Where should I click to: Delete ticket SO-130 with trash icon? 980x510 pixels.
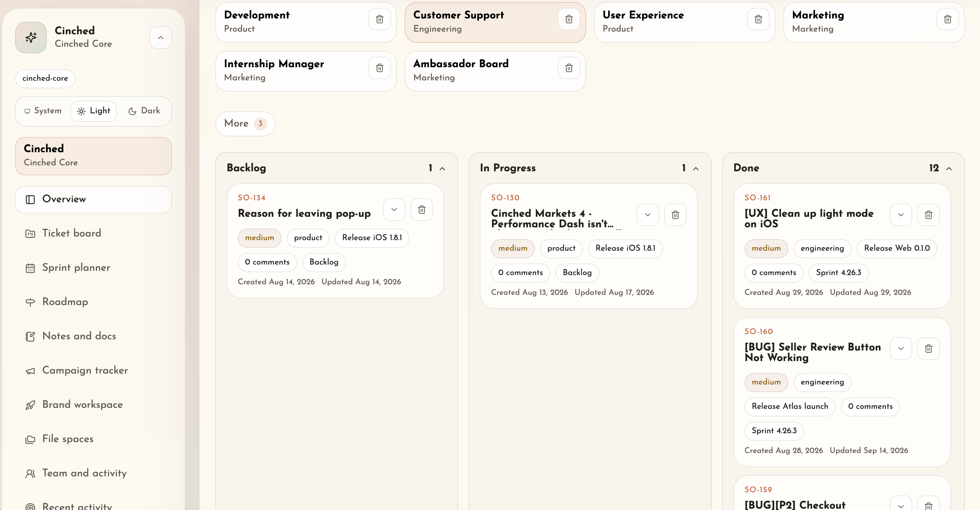(675, 215)
